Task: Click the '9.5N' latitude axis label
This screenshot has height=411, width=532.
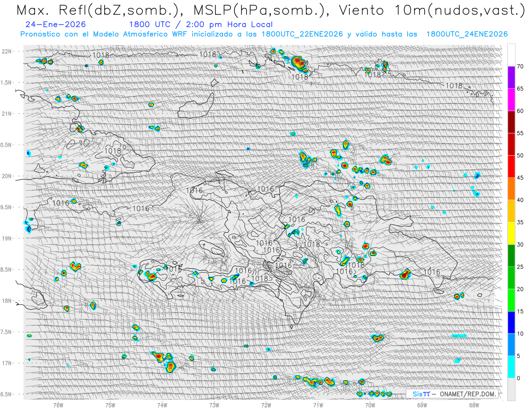Action: click(7, 207)
